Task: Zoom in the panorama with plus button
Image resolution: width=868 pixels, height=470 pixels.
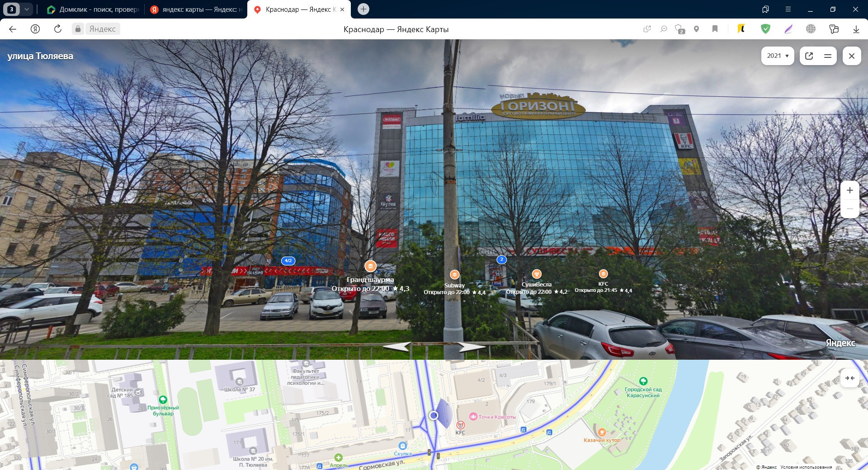Action: (x=850, y=190)
